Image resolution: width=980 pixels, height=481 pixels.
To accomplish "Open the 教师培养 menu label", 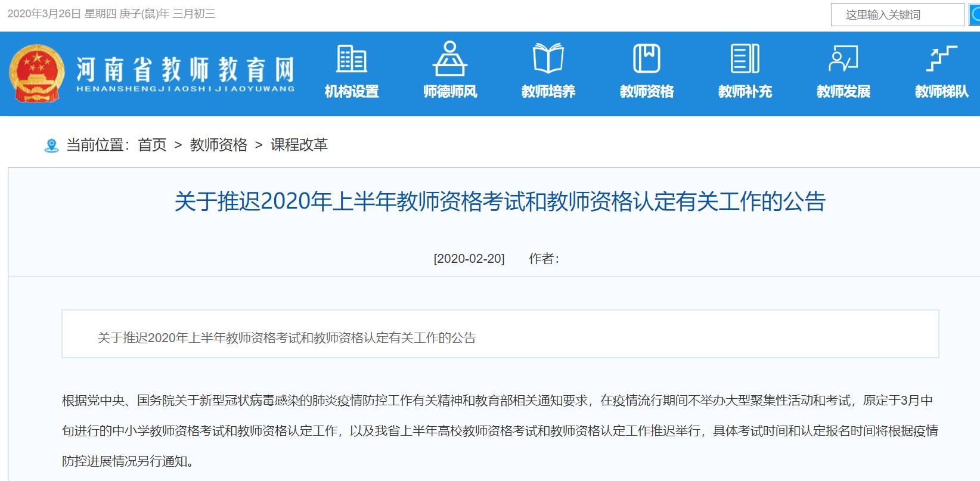I will click(548, 92).
